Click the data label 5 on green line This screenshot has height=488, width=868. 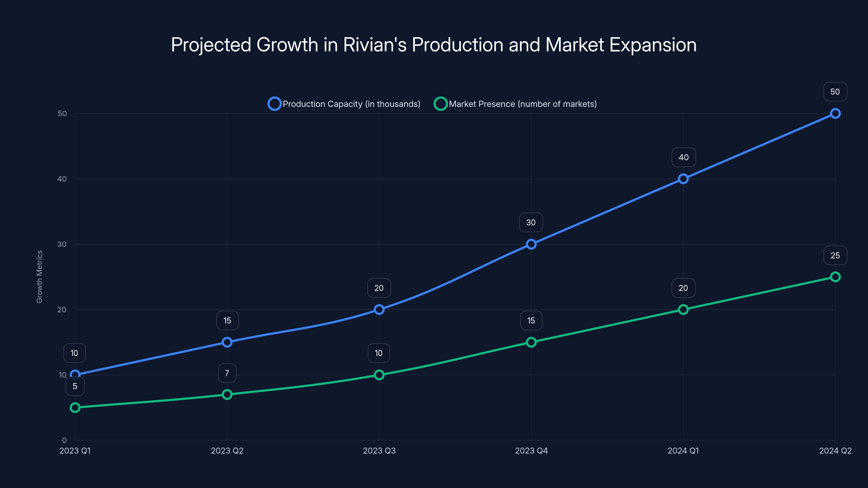75,386
